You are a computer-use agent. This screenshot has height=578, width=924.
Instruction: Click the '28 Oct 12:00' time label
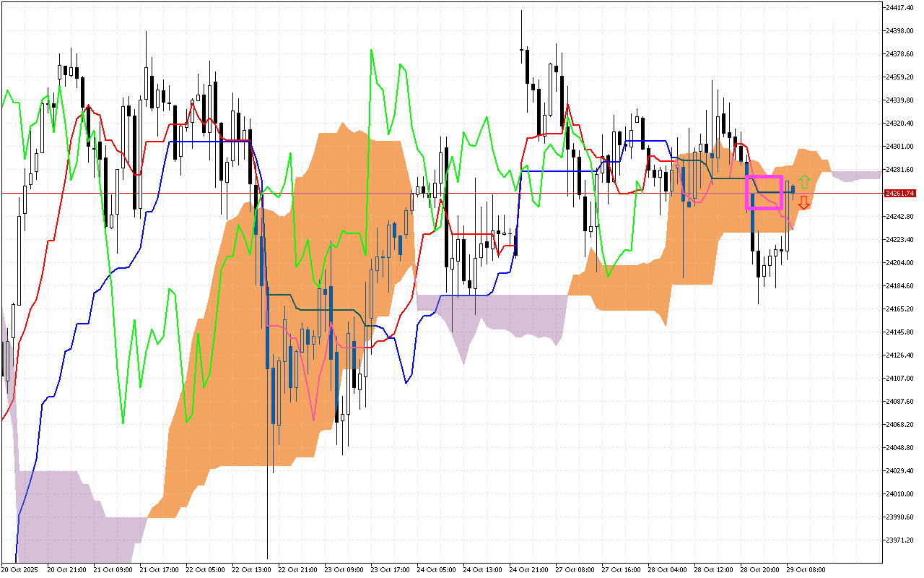(x=715, y=570)
